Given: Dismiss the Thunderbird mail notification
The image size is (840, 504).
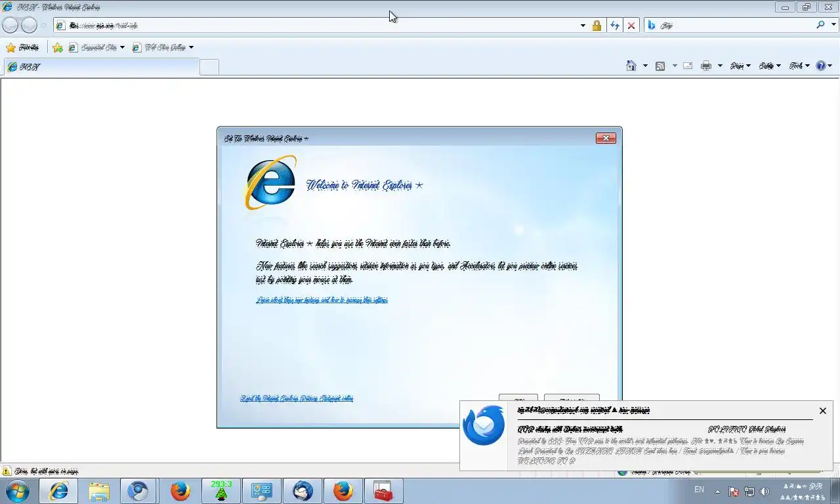Looking at the screenshot, I should click(x=822, y=411).
